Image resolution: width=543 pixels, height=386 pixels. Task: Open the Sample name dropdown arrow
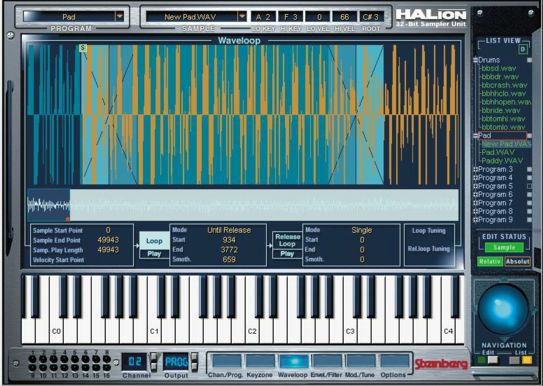(x=242, y=16)
